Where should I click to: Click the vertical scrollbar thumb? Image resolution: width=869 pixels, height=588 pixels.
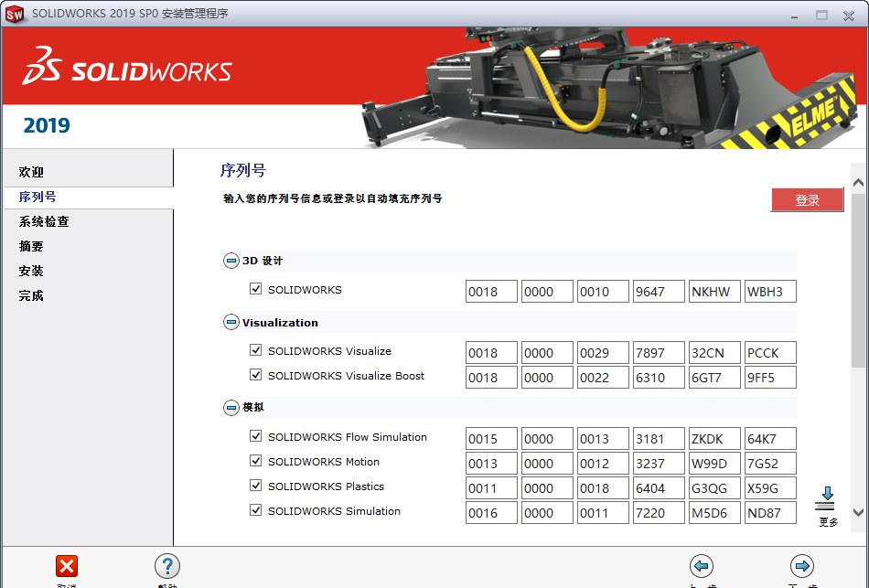click(858, 280)
